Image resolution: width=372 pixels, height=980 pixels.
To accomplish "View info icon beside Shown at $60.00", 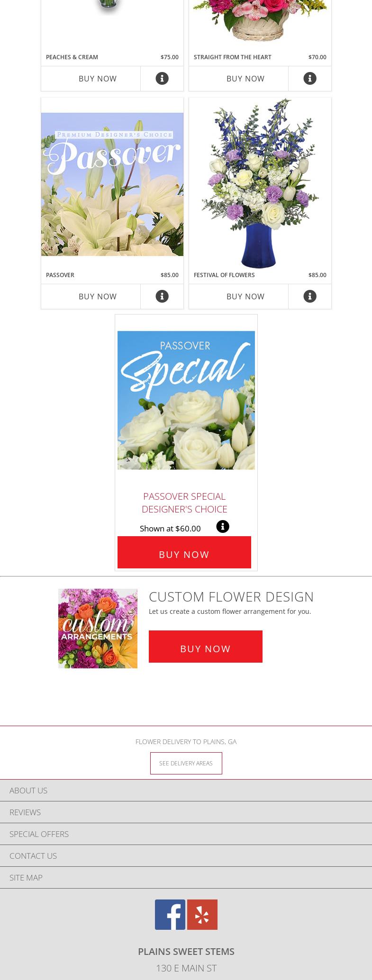I will 223,527.
